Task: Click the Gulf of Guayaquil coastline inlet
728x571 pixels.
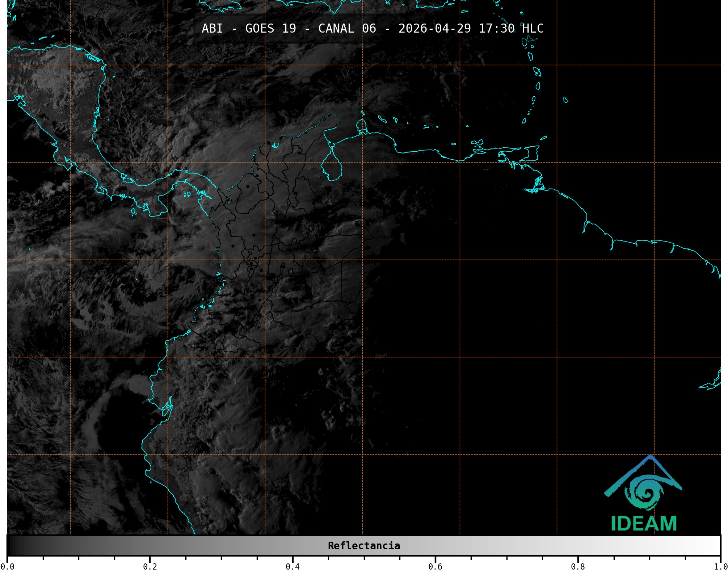Action: (x=167, y=408)
